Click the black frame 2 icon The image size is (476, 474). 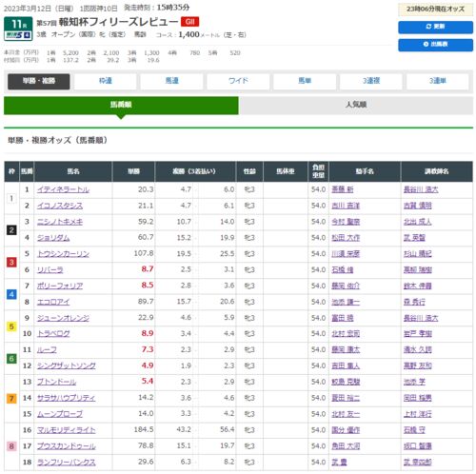(x=11, y=230)
